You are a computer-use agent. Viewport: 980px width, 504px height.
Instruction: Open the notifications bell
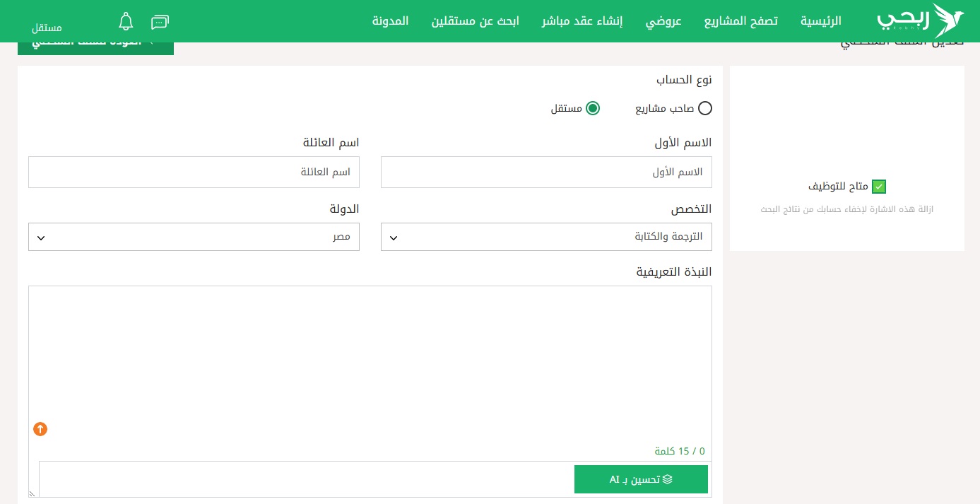pyautogui.click(x=126, y=21)
